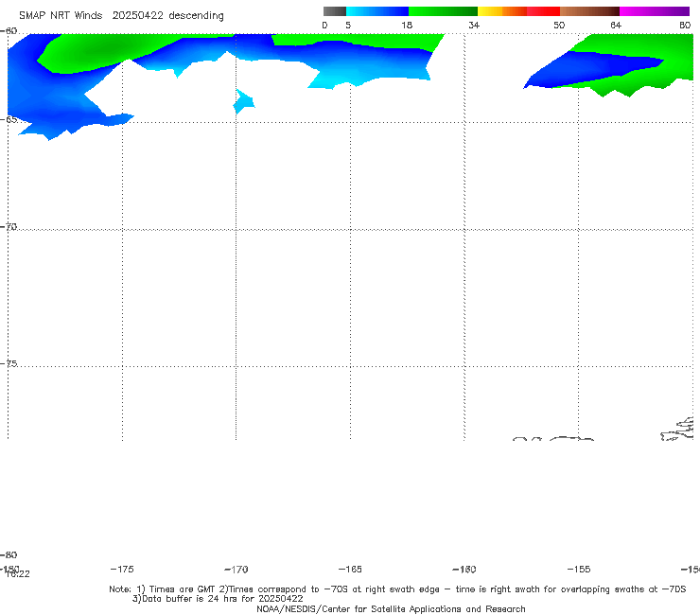Viewport: 700px width, 615px height.
Task: Click the -170 longitude label
Action: click(236, 569)
